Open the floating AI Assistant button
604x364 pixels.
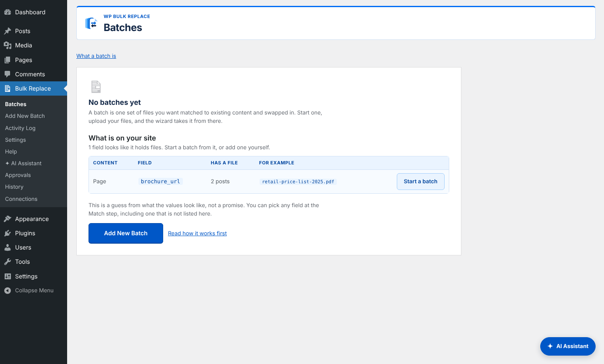click(568, 346)
